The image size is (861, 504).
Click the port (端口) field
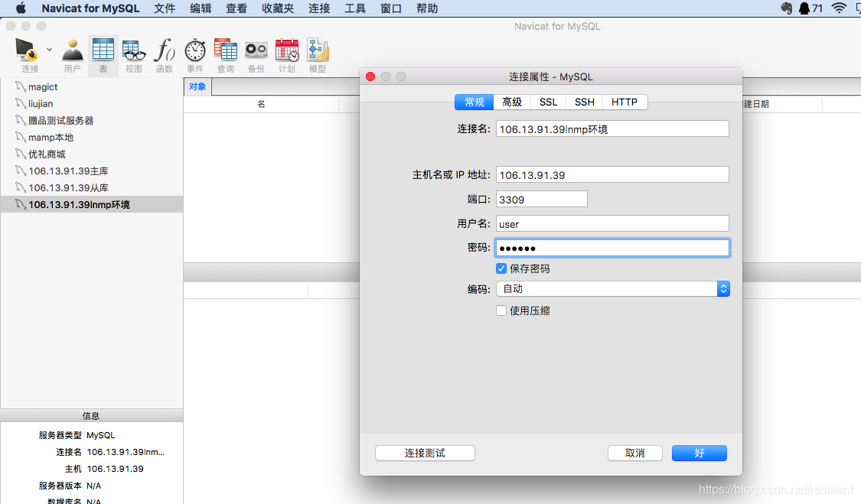pos(541,200)
